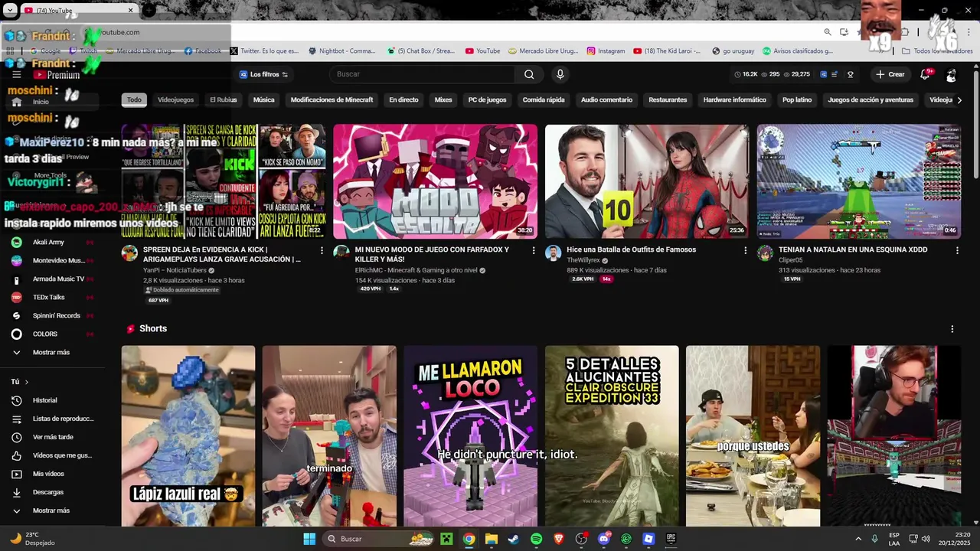Screen dimensions: 980x551
Task: Select the Videojuegos category chip
Action: point(176,99)
